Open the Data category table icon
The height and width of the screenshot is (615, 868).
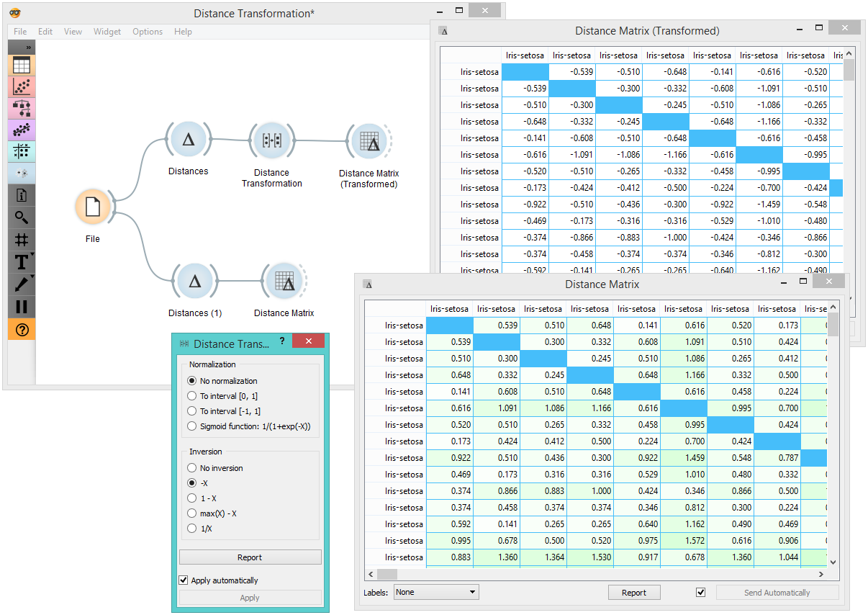click(x=21, y=65)
